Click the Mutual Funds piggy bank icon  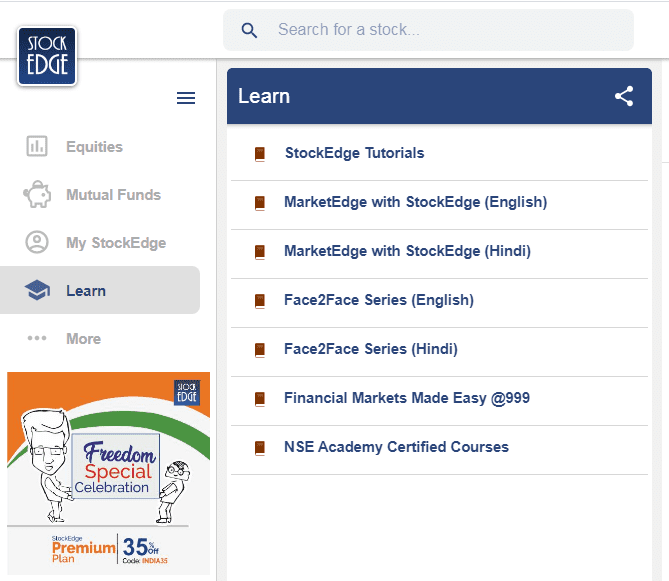tap(37, 195)
